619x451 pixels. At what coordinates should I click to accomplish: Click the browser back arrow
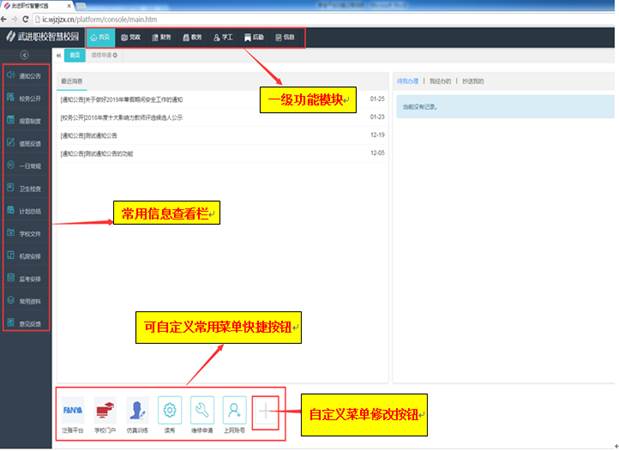point(4,19)
